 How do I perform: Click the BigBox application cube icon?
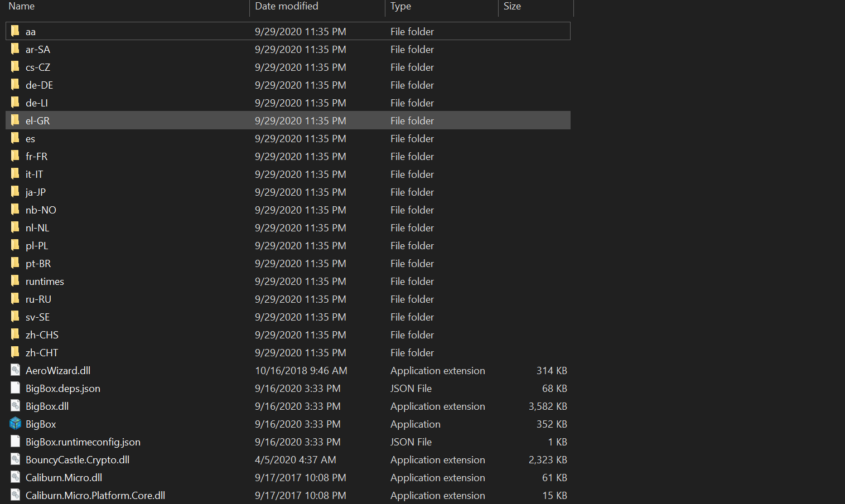coord(15,424)
